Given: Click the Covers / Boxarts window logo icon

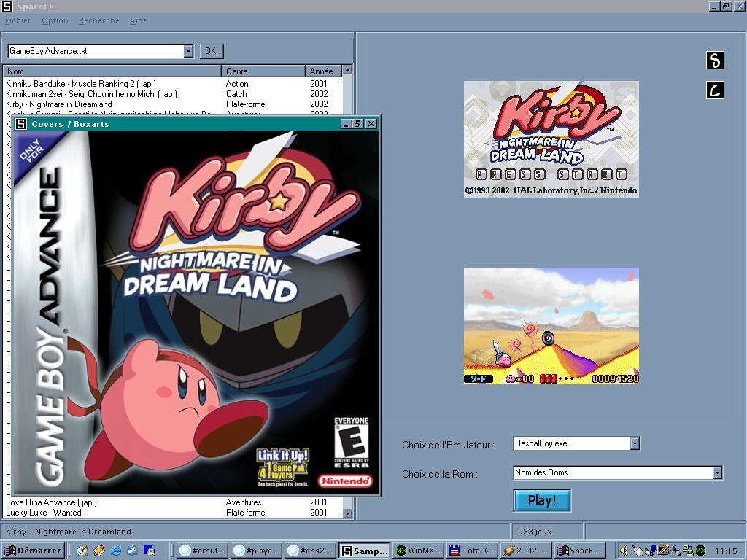Looking at the screenshot, I should (21, 124).
